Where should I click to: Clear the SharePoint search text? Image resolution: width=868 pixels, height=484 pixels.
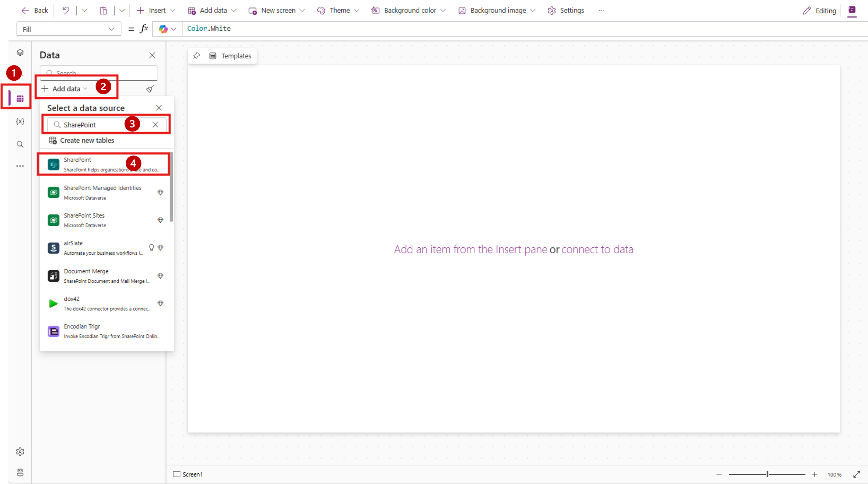[x=155, y=125]
